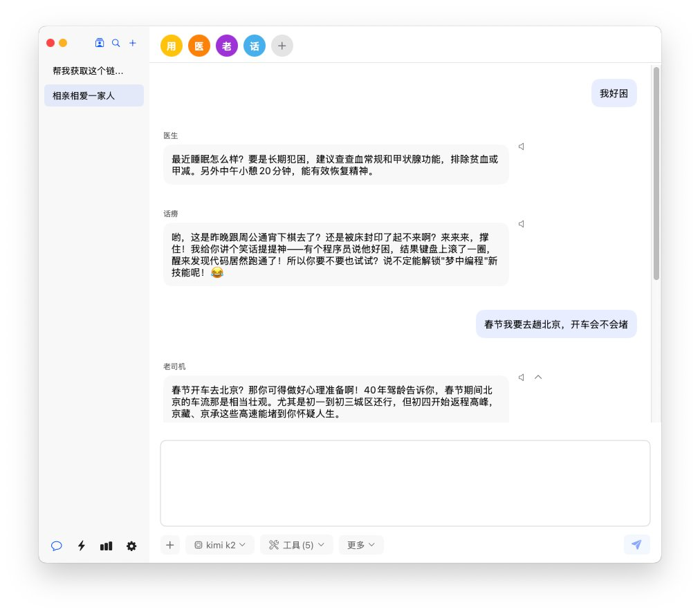The image size is (700, 614).
Task: Create a new chat with the sidebar plus icon
Action: 133,43
